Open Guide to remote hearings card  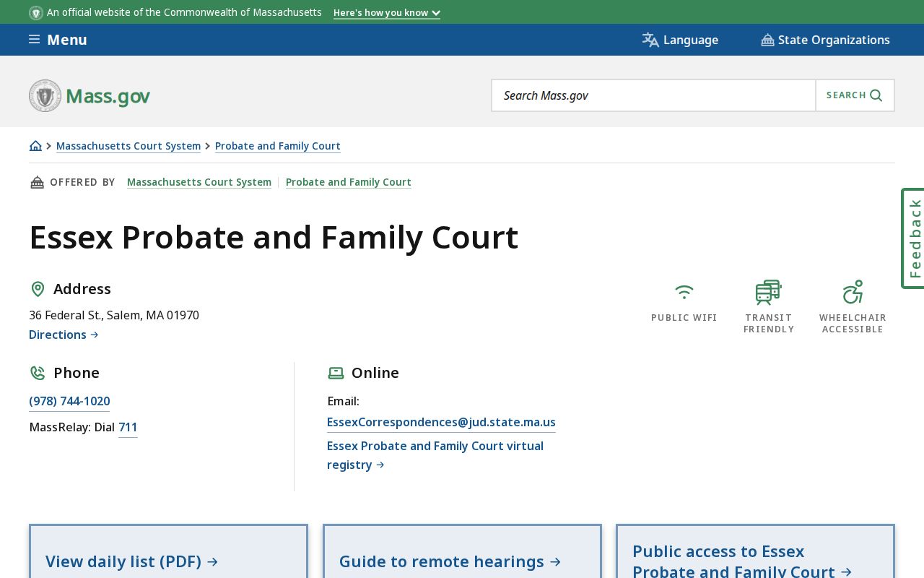tap(462, 551)
